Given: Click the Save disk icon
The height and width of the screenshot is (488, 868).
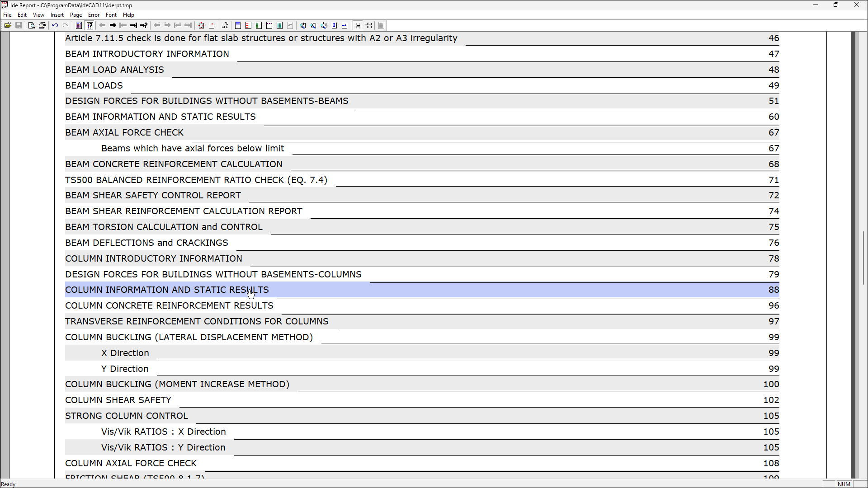Looking at the screenshot, I should click(19, 25).
